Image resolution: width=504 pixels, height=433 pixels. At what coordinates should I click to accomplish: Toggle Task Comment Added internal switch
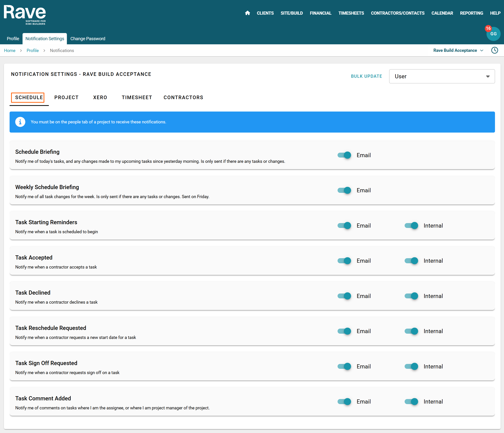click(x=411, y=401)
